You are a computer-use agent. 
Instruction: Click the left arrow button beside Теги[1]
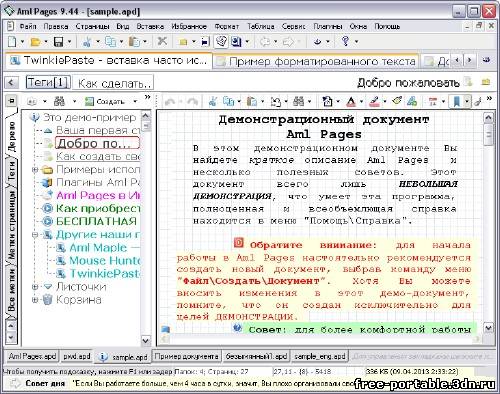[12, 82]
